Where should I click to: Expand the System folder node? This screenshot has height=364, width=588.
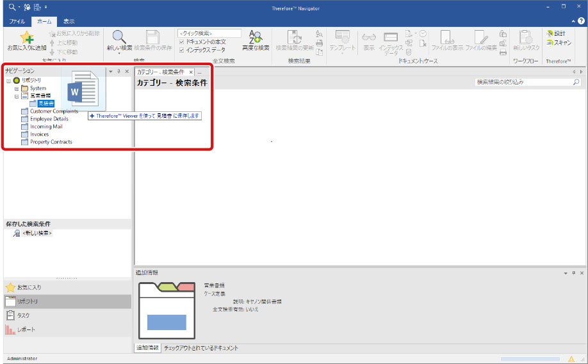[17, 88]
